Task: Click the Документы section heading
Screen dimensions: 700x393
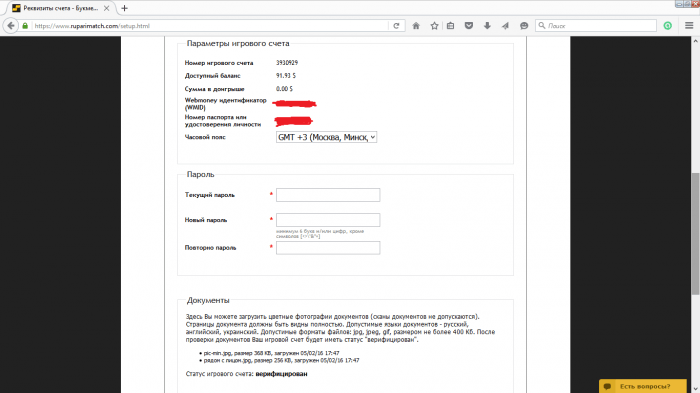Action: pyautogui.click(x=208, y=301)
